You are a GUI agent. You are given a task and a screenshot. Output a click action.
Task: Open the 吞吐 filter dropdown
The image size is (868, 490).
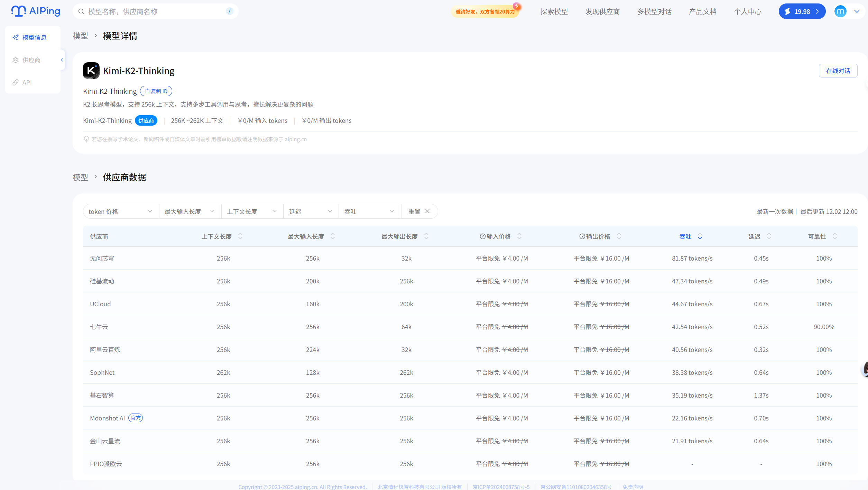pyautogui.click(x=369, y=211)
